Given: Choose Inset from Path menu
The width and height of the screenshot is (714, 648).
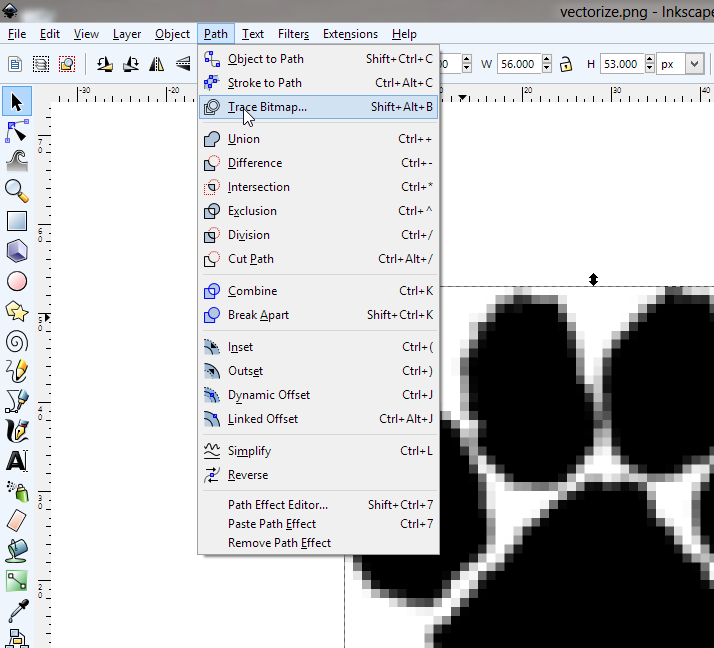Looking at the screenshot, I should tap(318, 347).
